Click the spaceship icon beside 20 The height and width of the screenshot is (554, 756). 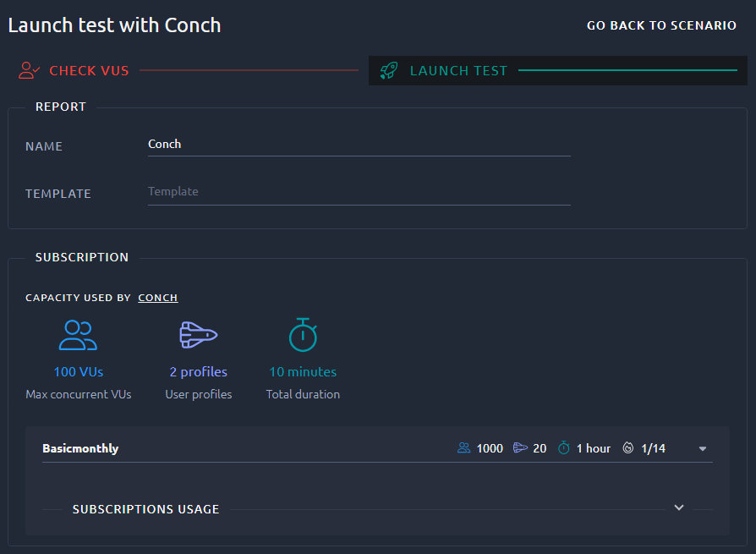pos(520,448)
